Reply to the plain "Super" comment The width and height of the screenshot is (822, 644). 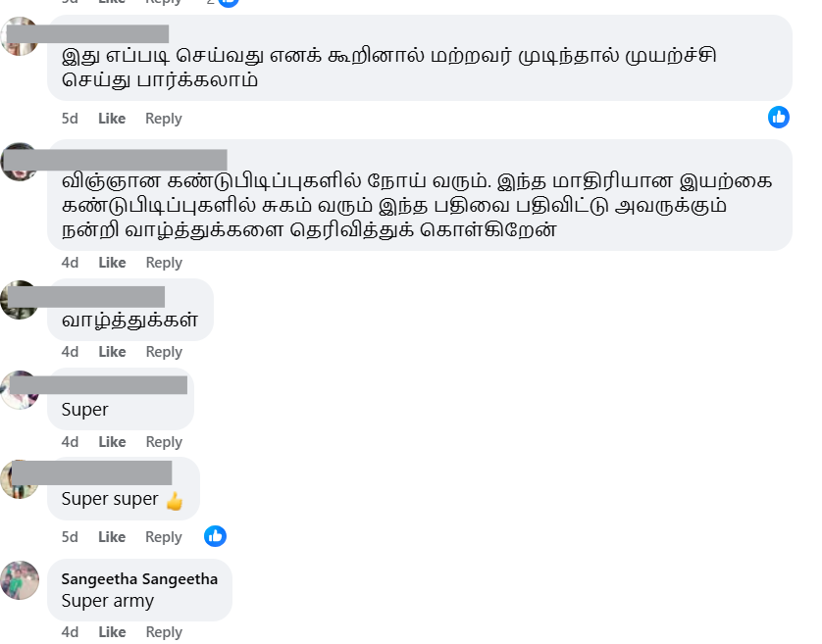pos(164,442)
